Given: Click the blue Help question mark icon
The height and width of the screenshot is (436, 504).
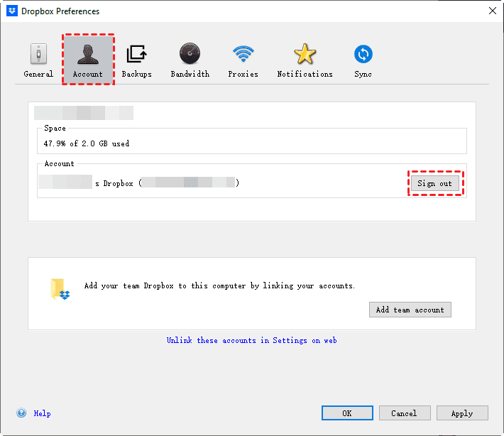Looking at the screenshot, I should [21, 413].
